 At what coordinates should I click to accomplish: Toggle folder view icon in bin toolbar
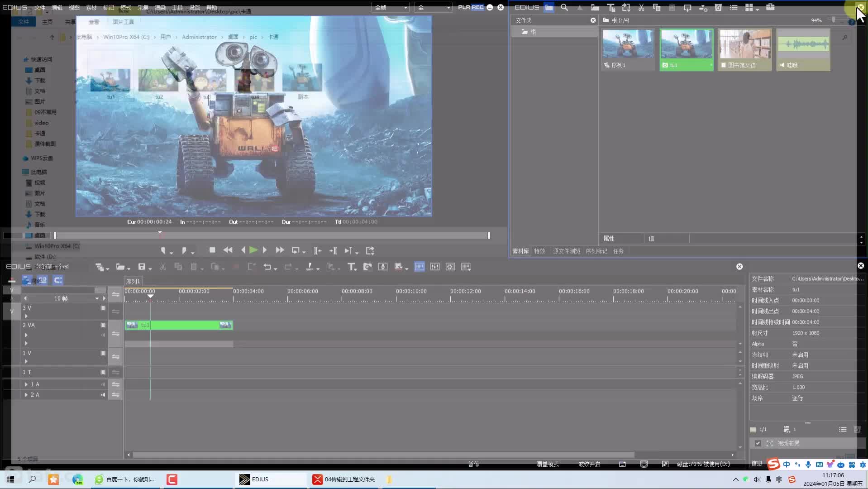pyautogui.click(x=549, y=7)
